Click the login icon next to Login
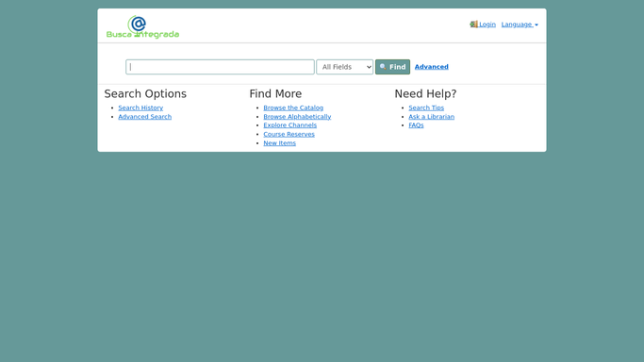The image size is (644, 362). coord(473,25)
